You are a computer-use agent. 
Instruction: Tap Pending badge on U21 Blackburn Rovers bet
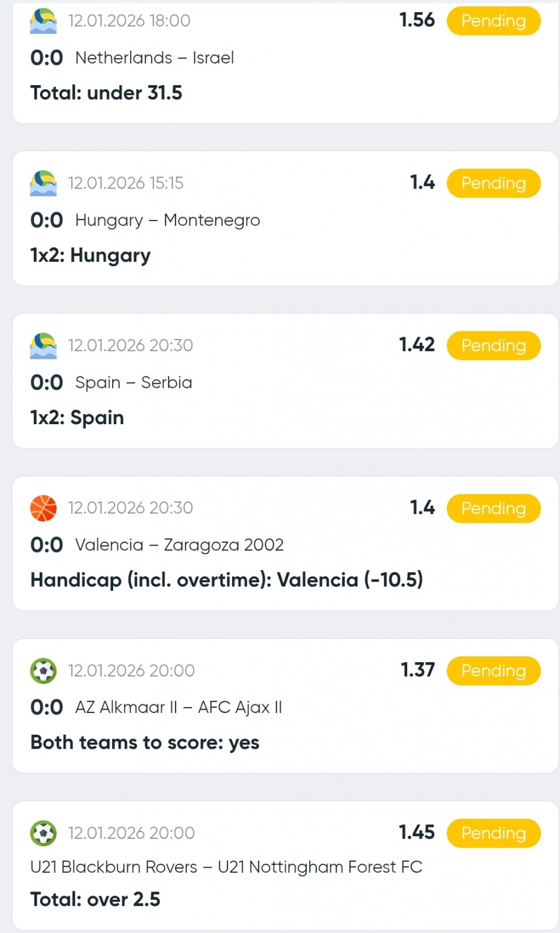click(494, 833)
